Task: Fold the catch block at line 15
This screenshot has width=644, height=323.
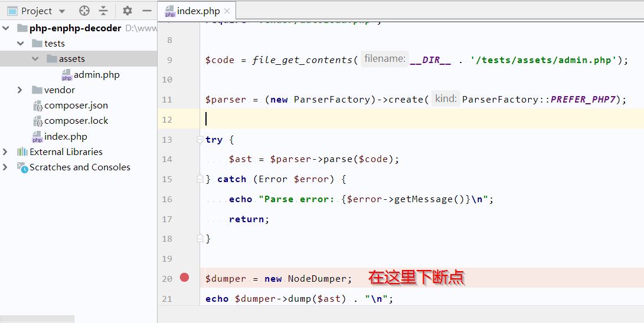Action: click(x=200, y=179)
